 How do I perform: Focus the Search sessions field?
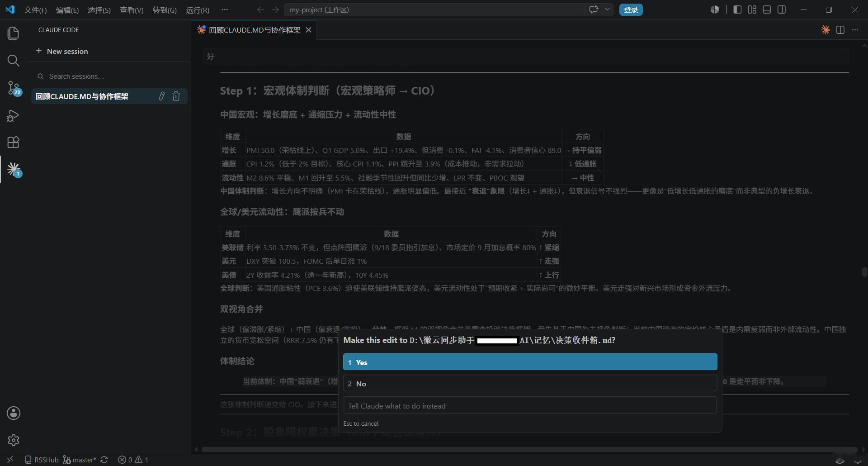109,76
